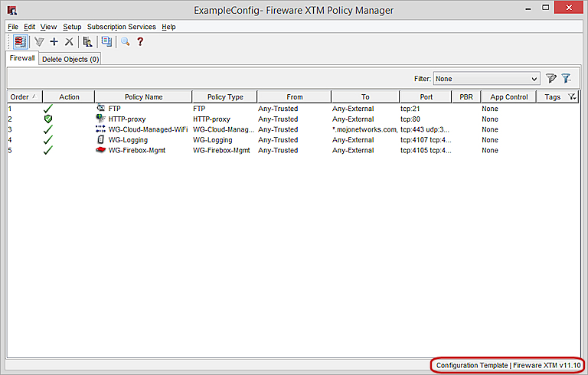Click the X icon to delete policy
588x375 pixels.
[69, 42]
